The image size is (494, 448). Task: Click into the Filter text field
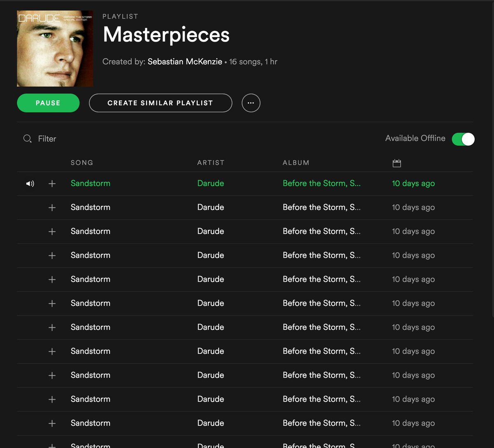coord(47,139)
